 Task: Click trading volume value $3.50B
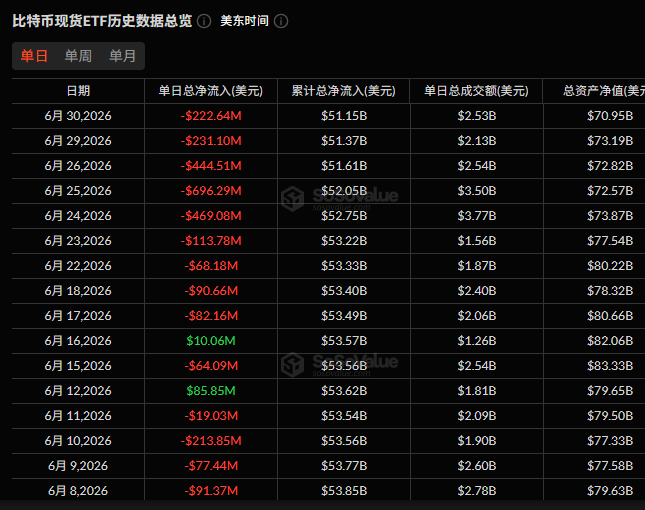477,191
